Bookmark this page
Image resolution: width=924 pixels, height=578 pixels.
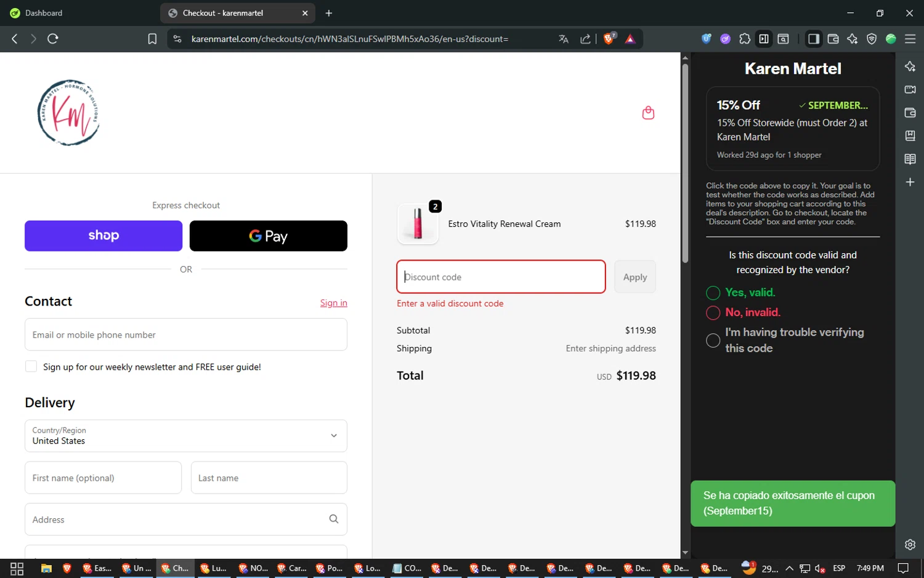click(152, 39)
